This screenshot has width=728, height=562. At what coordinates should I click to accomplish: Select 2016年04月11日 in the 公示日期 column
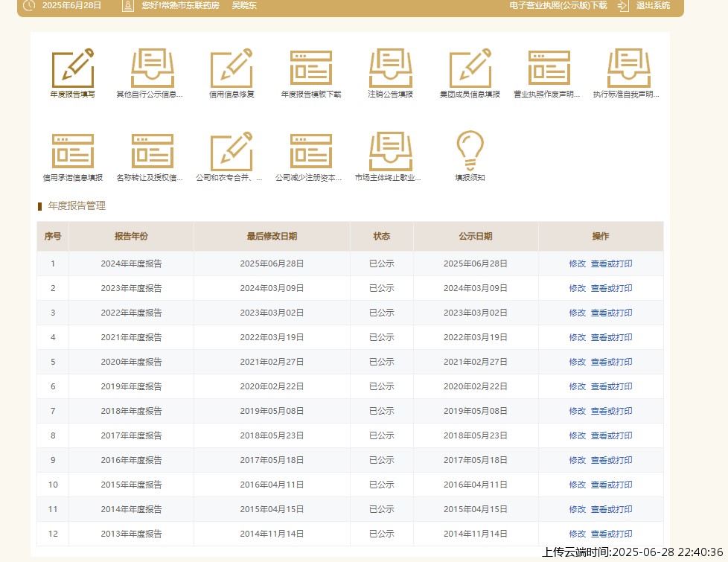click(476, 485)
